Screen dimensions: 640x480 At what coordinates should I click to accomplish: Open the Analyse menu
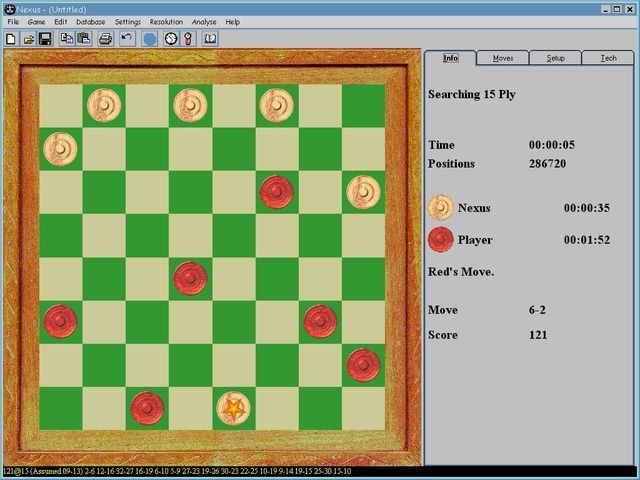[203, 21]
